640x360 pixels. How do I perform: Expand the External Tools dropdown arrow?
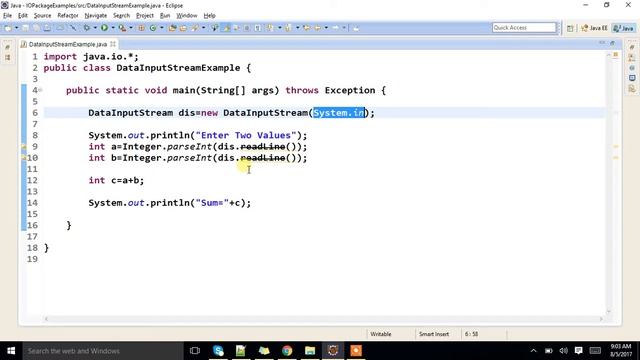(131, 28)
